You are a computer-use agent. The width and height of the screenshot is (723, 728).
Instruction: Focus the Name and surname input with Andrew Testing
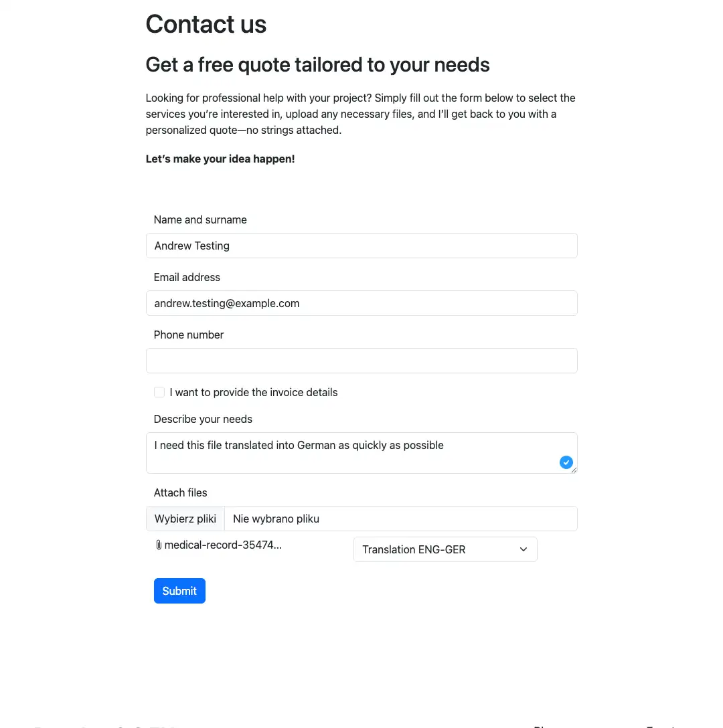pos(361,246)
